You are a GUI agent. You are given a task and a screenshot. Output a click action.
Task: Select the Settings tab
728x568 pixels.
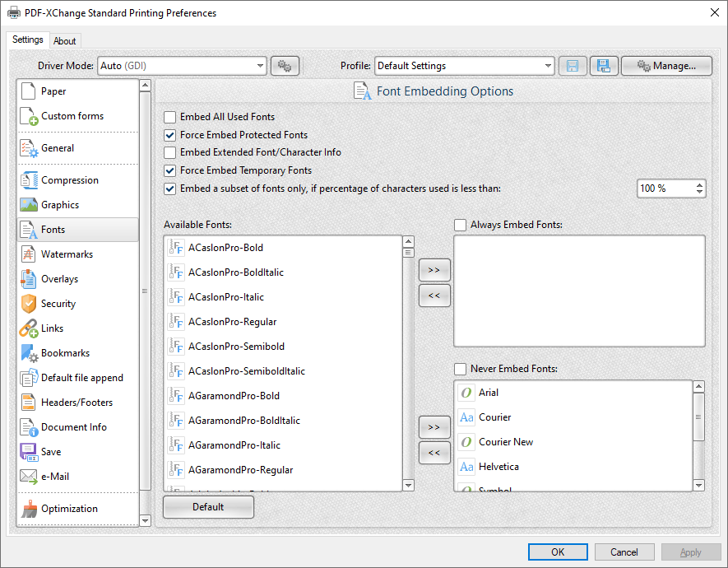pos(27,39)
